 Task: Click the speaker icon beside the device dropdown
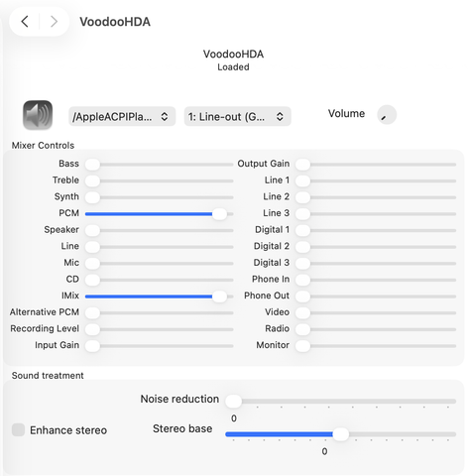tap(38, 115)
